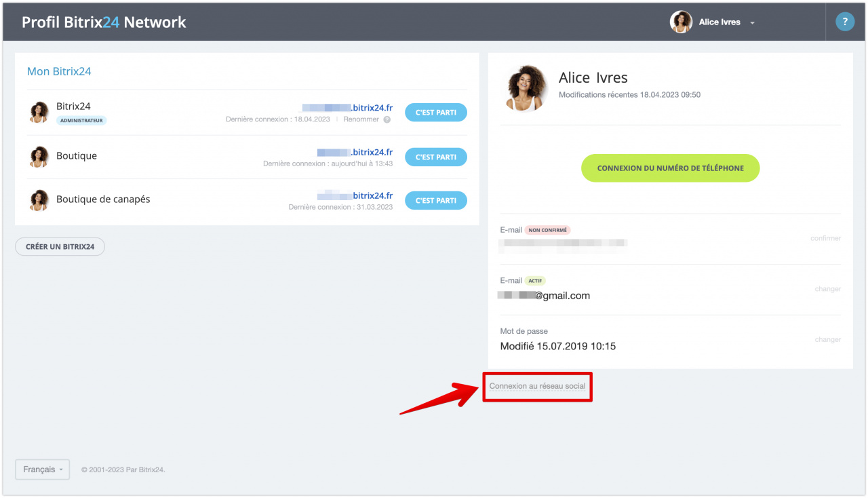Click the CRÉER UN BITRIX24 button
This screenshot has height=498, width=868.
pyautogui.click(x=60, y=247)
